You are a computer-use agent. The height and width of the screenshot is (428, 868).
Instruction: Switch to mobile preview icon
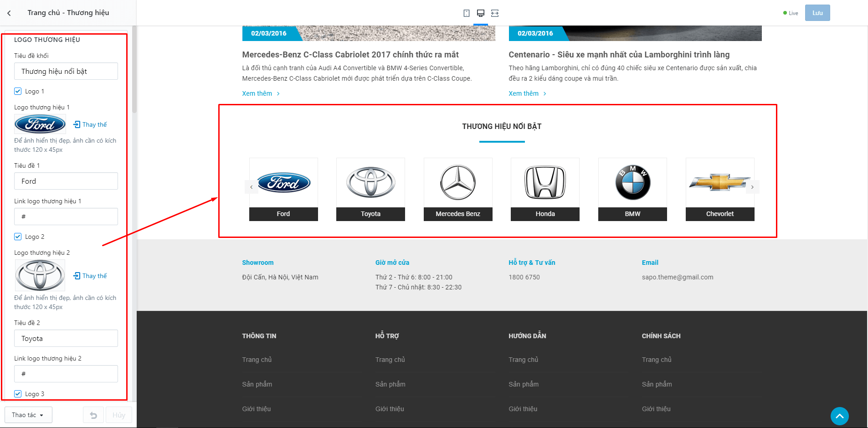click(x=467, y=13)
